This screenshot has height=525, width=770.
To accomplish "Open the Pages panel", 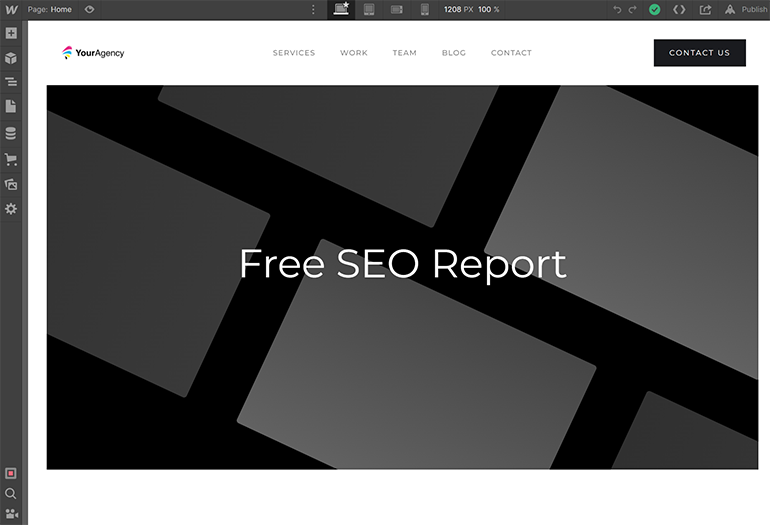I will pyautogui.click(x=11, y=106).
